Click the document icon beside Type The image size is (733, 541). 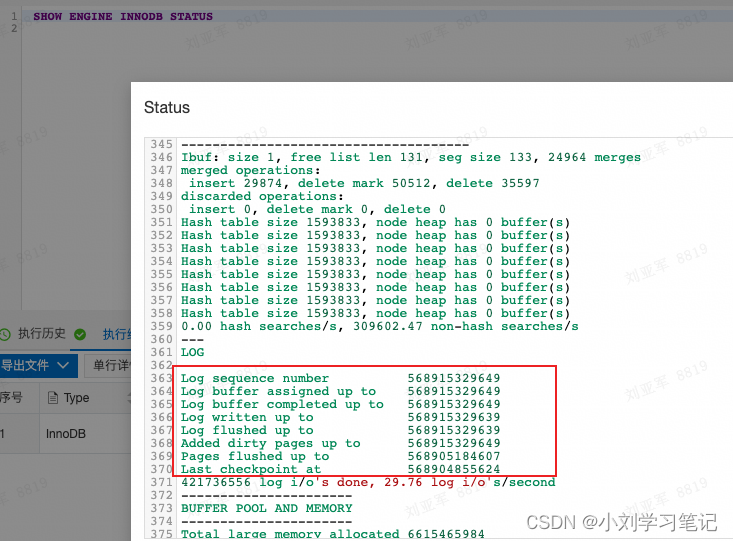53,398
